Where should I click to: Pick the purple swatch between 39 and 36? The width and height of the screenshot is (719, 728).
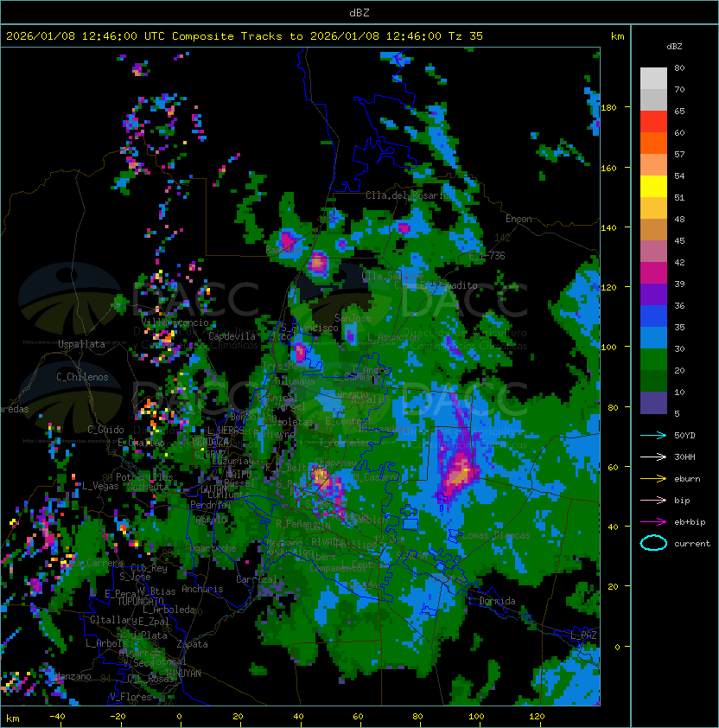[x=653, y=295]
